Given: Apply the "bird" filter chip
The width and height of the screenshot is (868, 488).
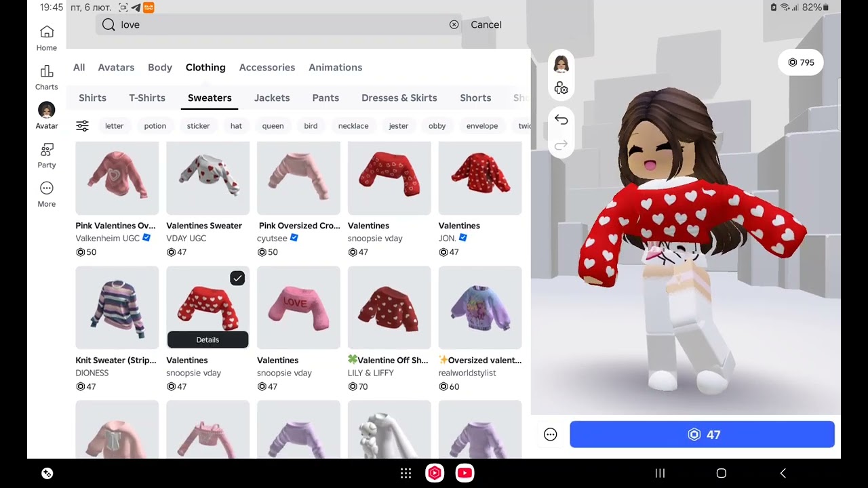Looking at the screenshot, I should pos(311,125).
